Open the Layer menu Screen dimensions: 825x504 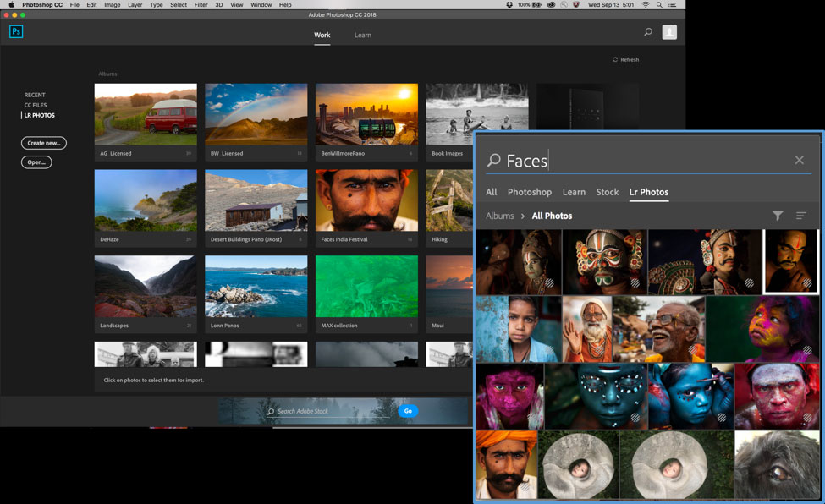click(135, 5)
